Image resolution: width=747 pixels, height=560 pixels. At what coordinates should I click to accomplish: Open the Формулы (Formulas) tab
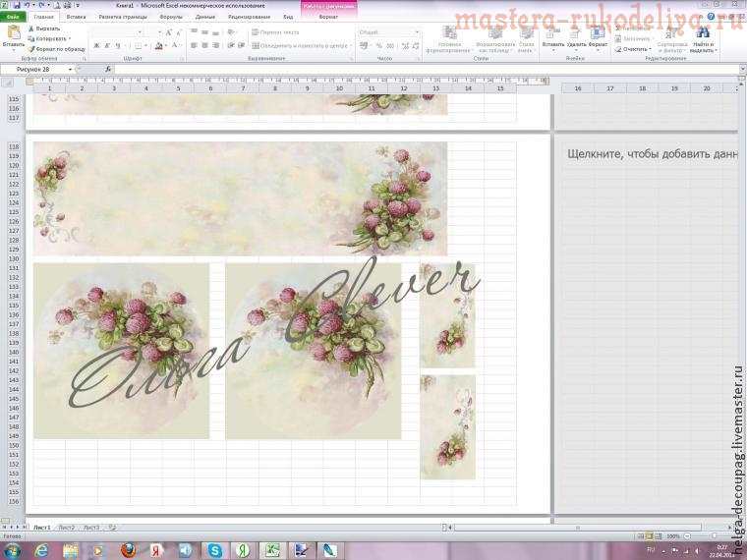click(x=171, y=17)
